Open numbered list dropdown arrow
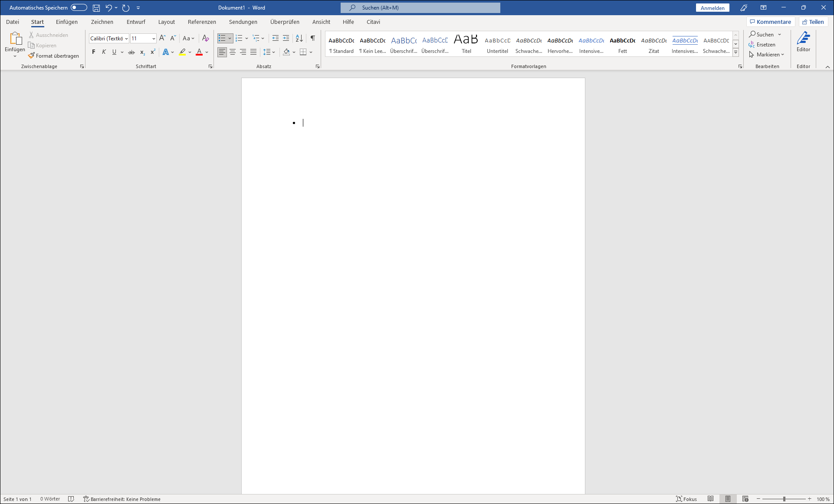The image size is (834, 504). 247,38
